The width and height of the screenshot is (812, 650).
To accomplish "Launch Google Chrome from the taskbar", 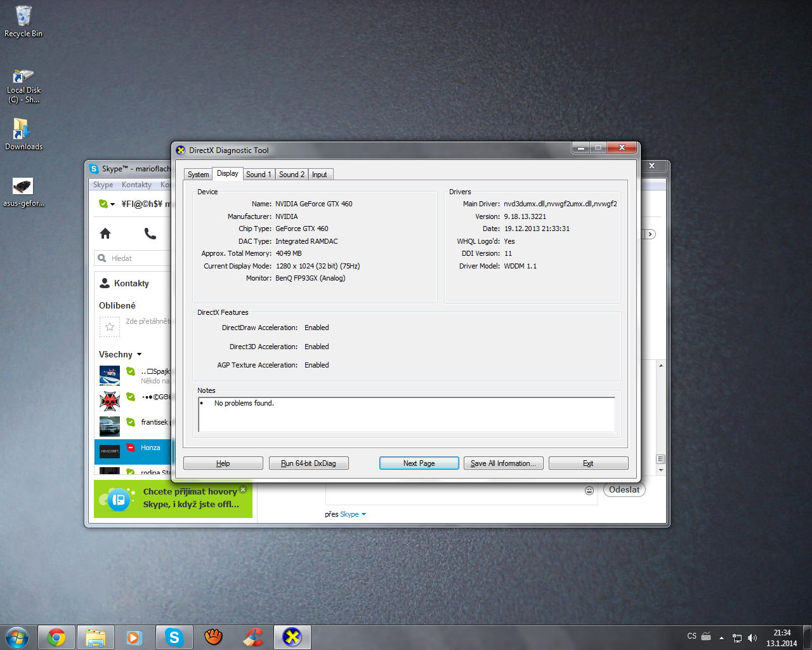I will click(56, 637).
